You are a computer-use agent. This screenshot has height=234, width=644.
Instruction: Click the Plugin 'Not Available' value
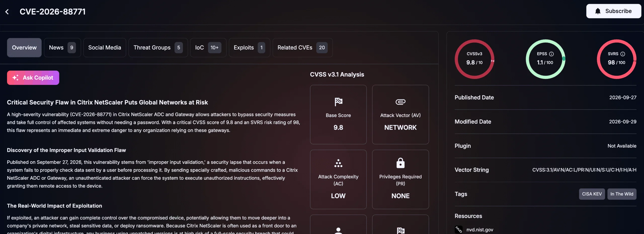click(622, 146)
